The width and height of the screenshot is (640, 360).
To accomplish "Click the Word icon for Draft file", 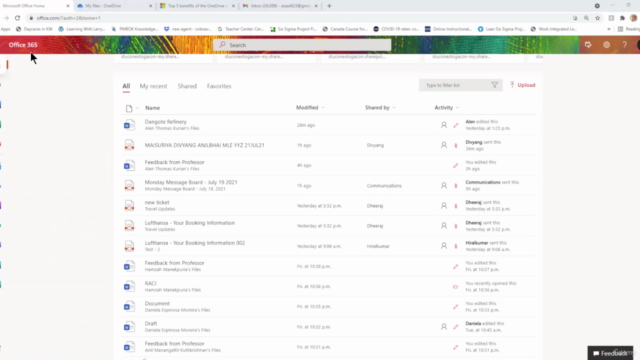I will point(129,327).
